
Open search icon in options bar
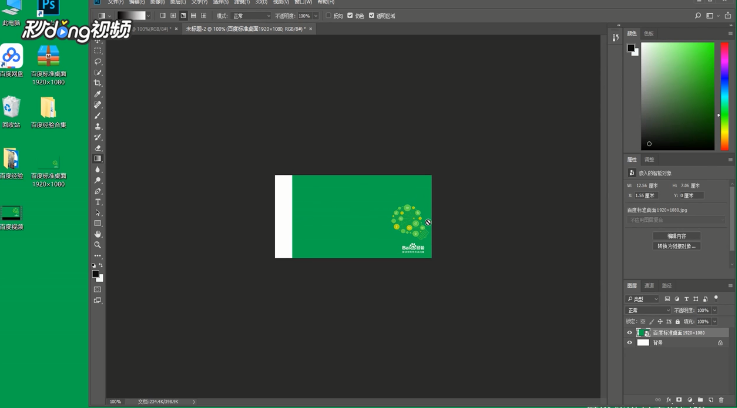pos(698,16)
